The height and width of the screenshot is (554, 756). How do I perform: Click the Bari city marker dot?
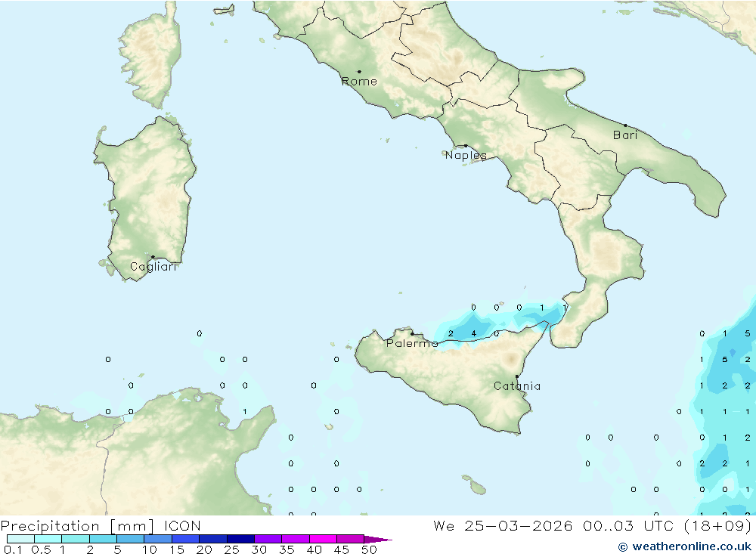coord(625,125)
